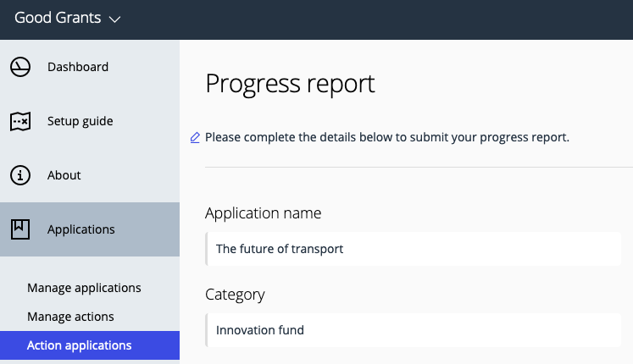The width and height of the screenshot is (633, 364).
Task: Click the About info circle icon
Action: [x=20, y=175]
